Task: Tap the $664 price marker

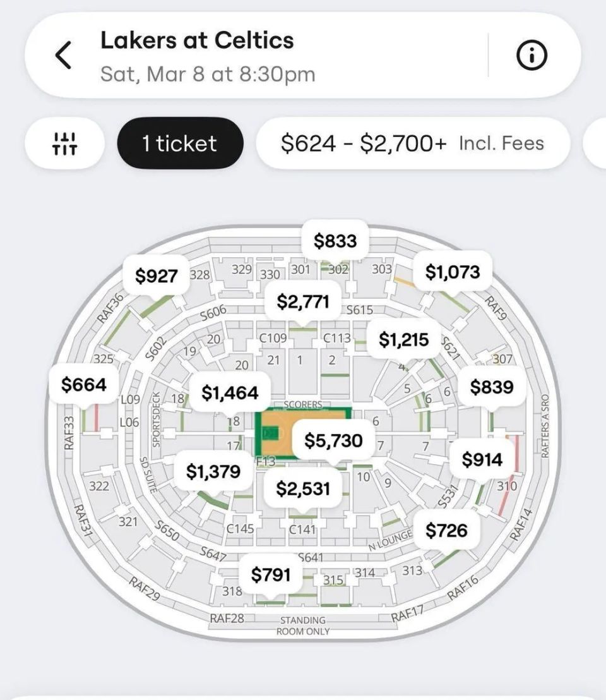Action: tap(84, 384)
